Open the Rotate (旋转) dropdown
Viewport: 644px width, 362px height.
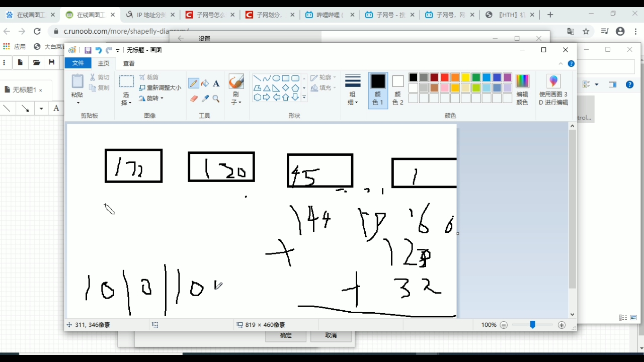click(151, 98)
